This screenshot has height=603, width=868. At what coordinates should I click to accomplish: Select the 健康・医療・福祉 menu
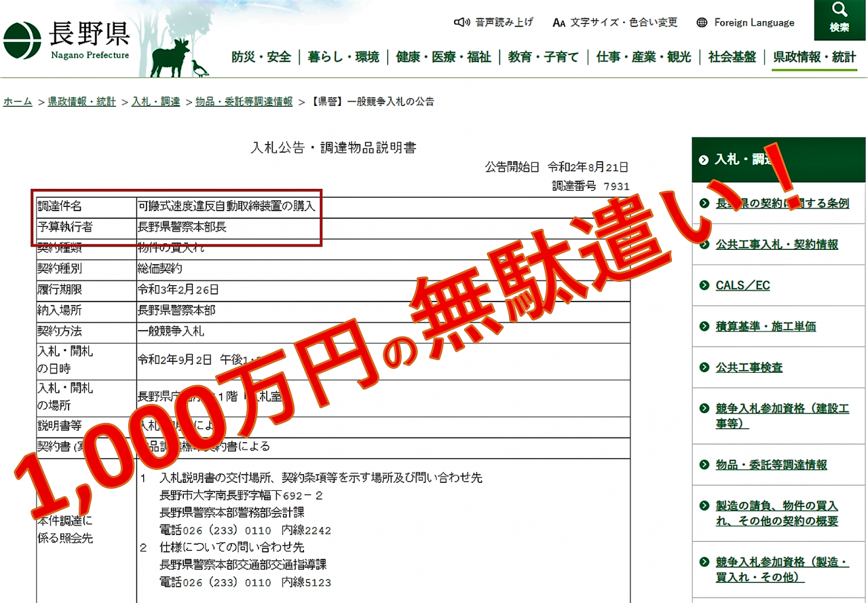tap(443, 57)
